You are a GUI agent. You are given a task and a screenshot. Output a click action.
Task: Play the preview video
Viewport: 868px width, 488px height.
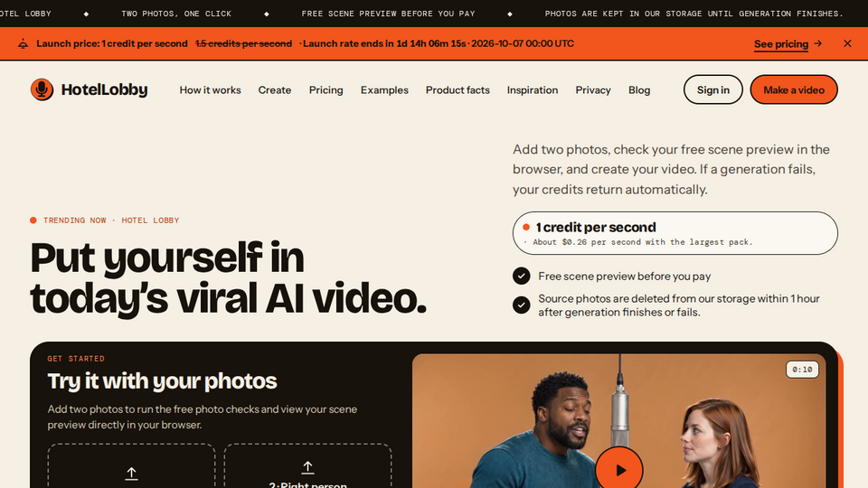[618, 469]
